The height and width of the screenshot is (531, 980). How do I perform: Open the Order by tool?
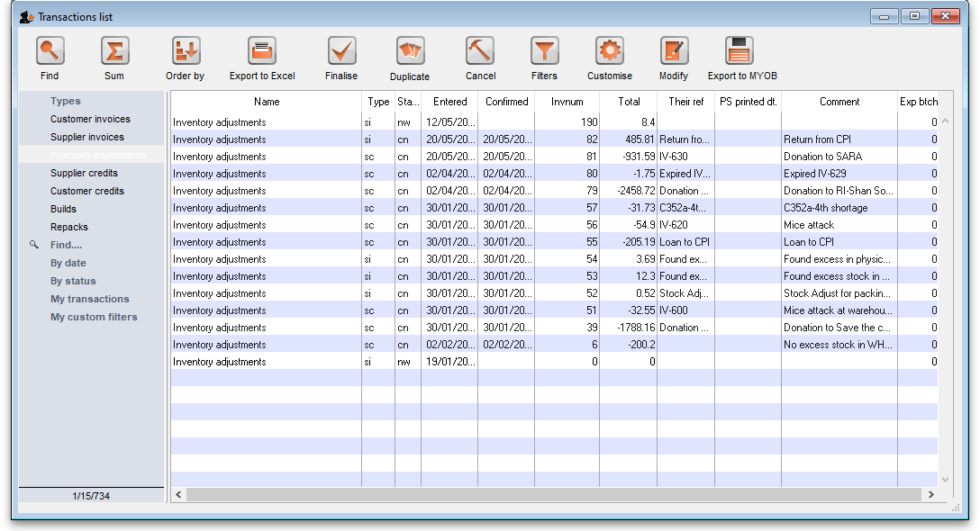[x=186, y=51]
